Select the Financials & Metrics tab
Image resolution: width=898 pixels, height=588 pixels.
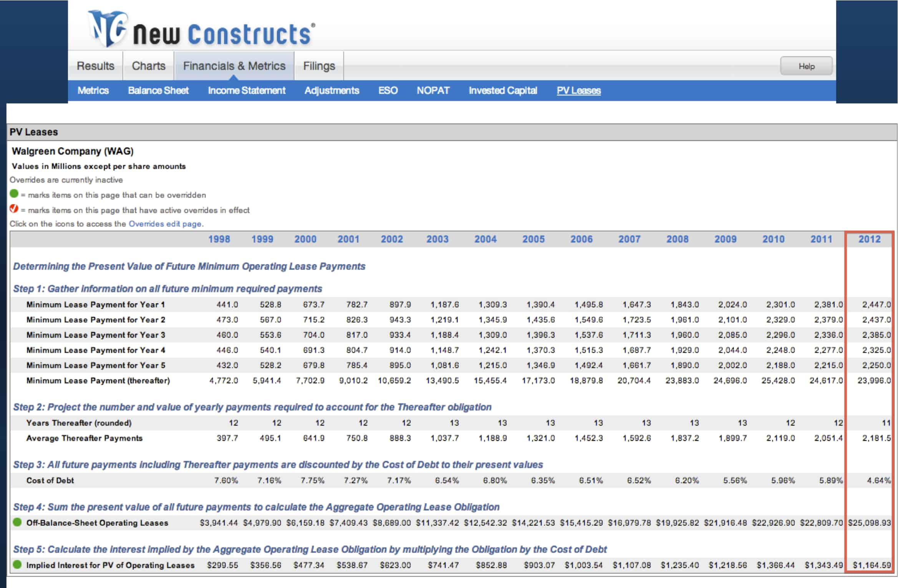(234, 66)
